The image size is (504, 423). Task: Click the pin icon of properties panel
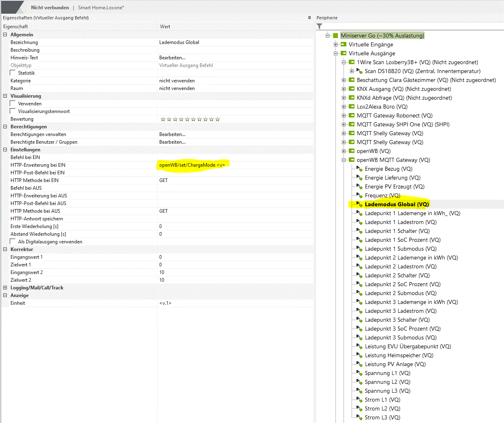coord(309,18)
